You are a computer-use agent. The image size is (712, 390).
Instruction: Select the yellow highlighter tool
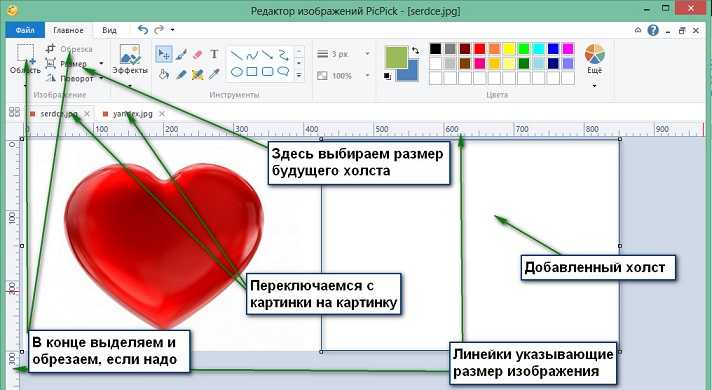click(x=198, y=74)
